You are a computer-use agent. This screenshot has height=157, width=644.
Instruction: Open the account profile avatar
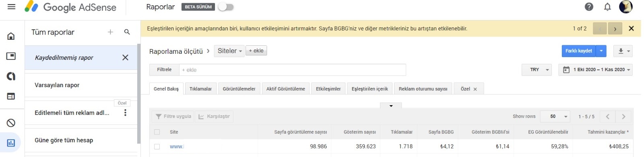pyautogui.click(x=625, y=7)
